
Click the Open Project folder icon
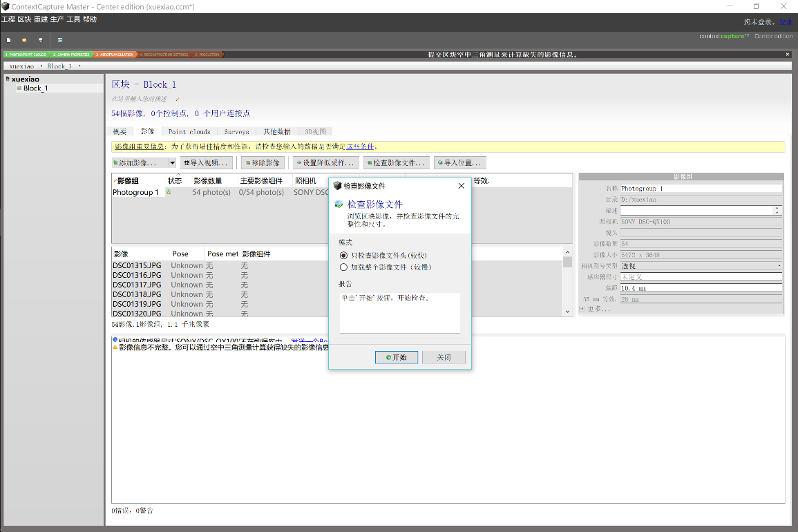coord(24,40)
